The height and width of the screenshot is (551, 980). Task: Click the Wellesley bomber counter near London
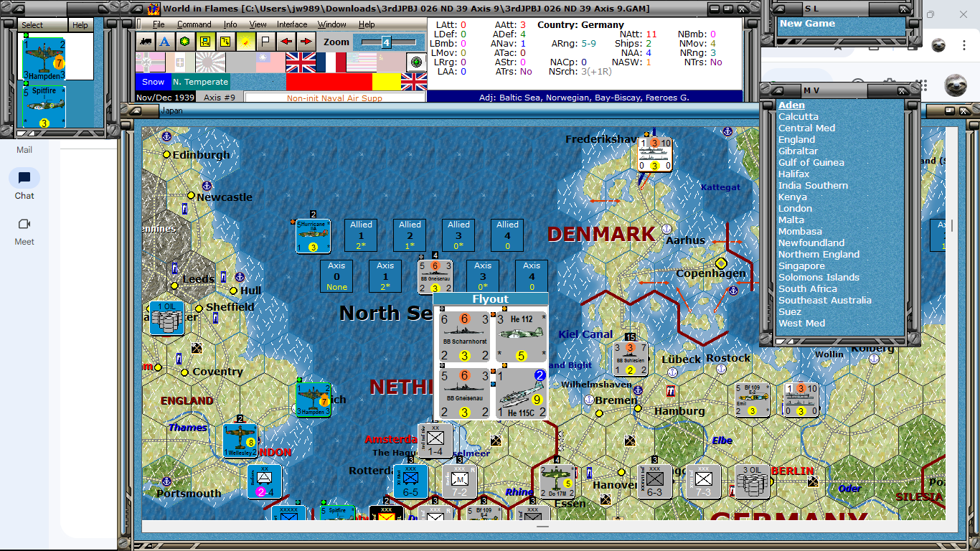coord(240,441)
